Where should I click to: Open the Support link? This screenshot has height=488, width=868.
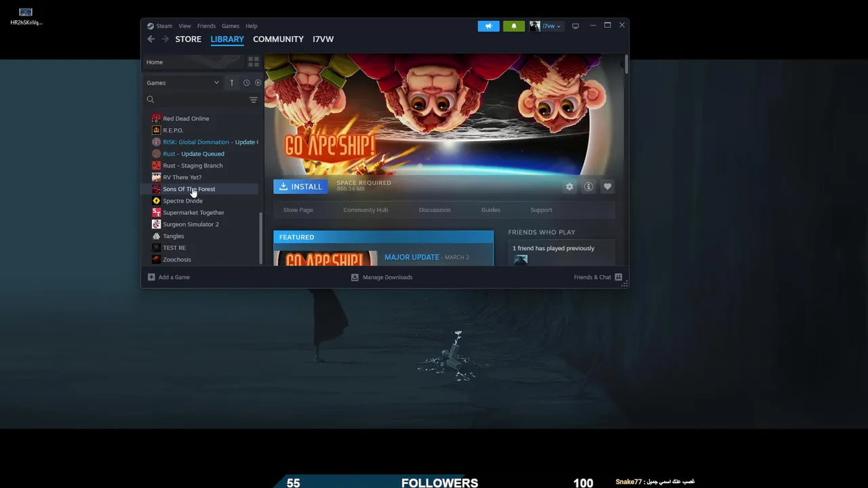point(541,210)
